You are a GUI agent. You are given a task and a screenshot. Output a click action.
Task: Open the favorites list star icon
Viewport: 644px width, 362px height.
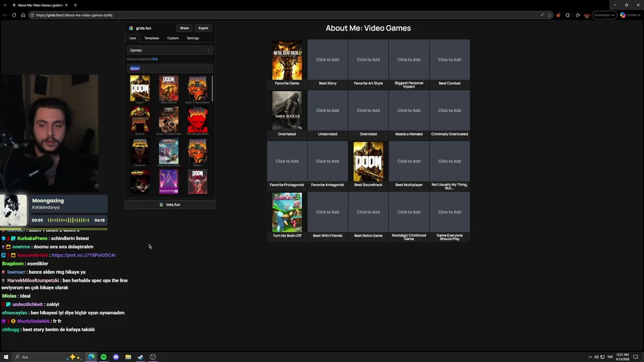point(578,15)
